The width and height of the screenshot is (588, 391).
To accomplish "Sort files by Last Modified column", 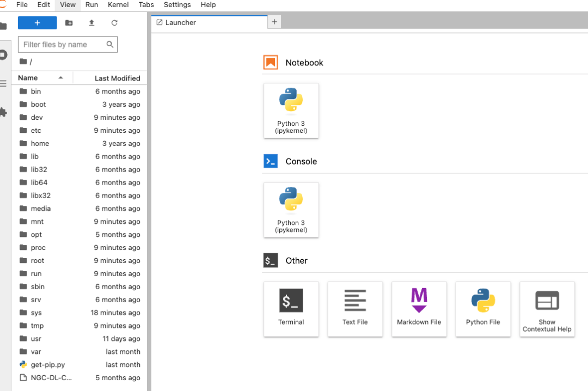I will (110, 78).
